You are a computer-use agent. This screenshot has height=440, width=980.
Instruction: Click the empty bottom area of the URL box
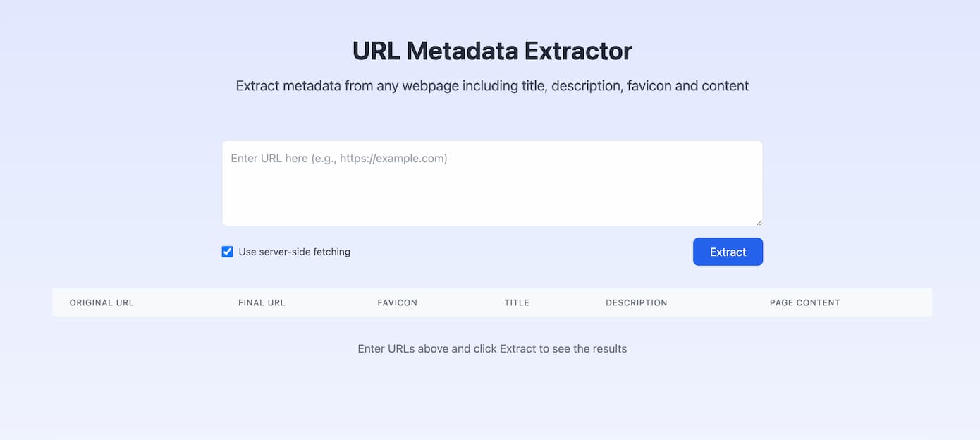click(491, 208)
